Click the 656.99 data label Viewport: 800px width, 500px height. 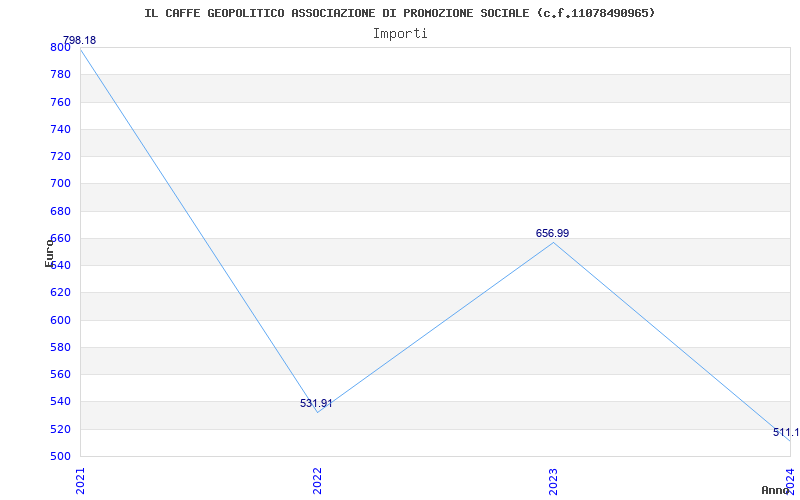click(553, 233)
